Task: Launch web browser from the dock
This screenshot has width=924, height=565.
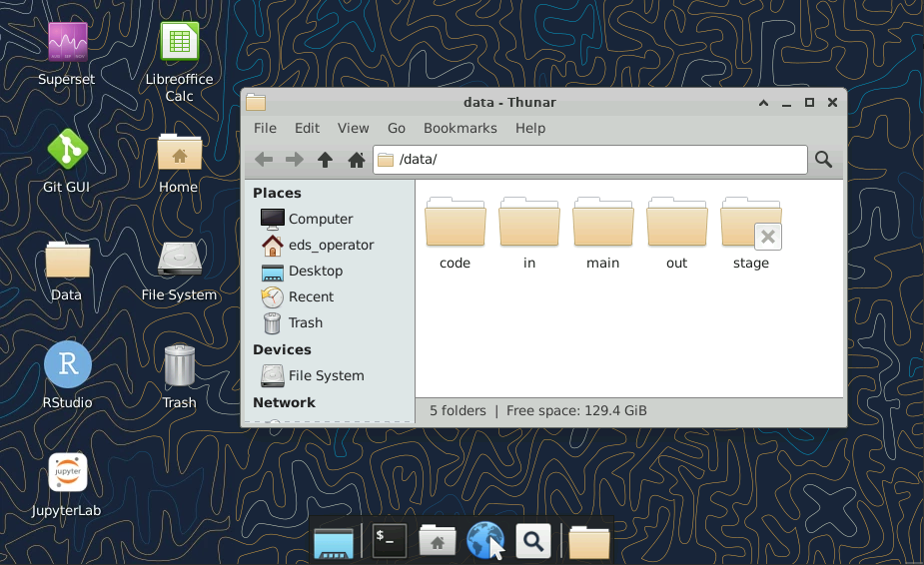Action: click(x=485, y=540)
